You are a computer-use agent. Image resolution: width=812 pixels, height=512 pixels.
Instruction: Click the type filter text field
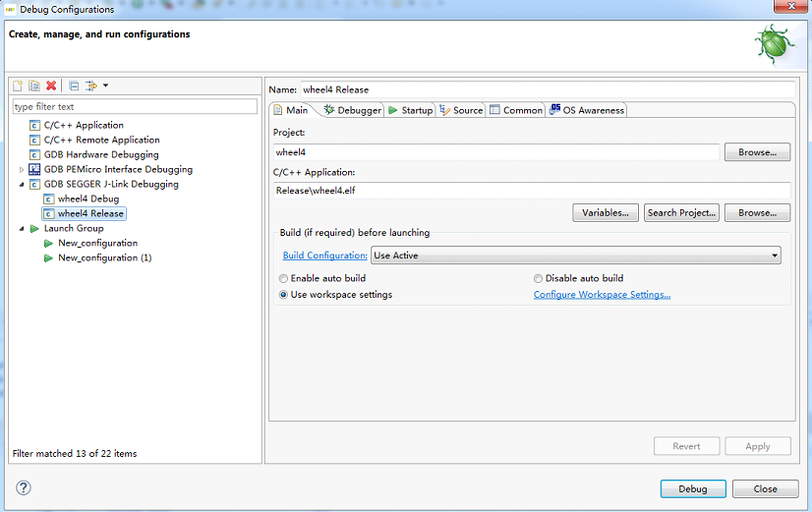click(x=134, y=106)
